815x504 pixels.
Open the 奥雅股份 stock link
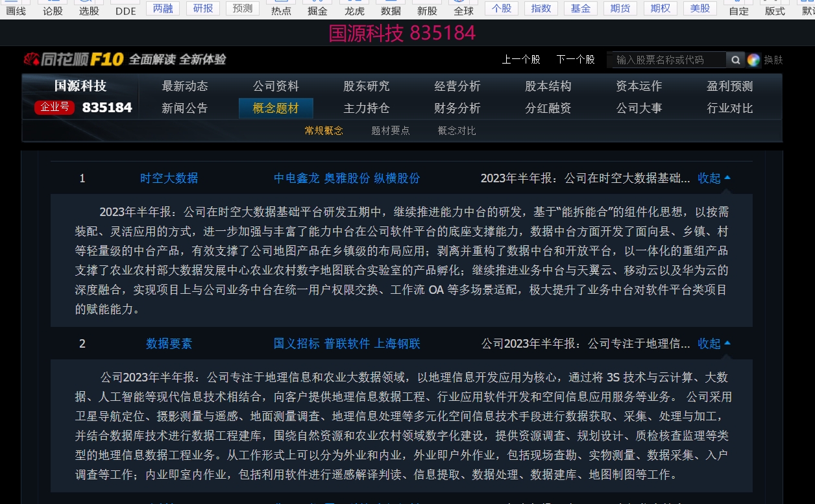(347, 178)
